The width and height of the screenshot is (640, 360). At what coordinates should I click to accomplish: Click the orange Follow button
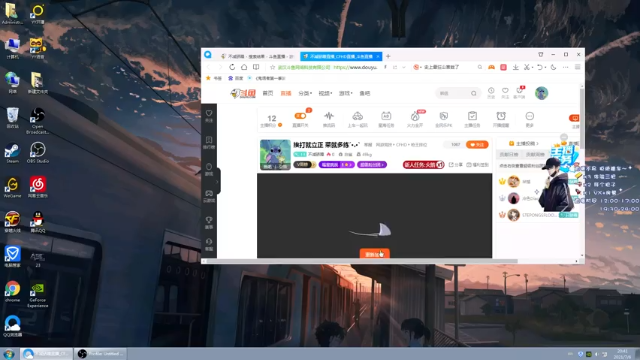click(x=477, y=144)
